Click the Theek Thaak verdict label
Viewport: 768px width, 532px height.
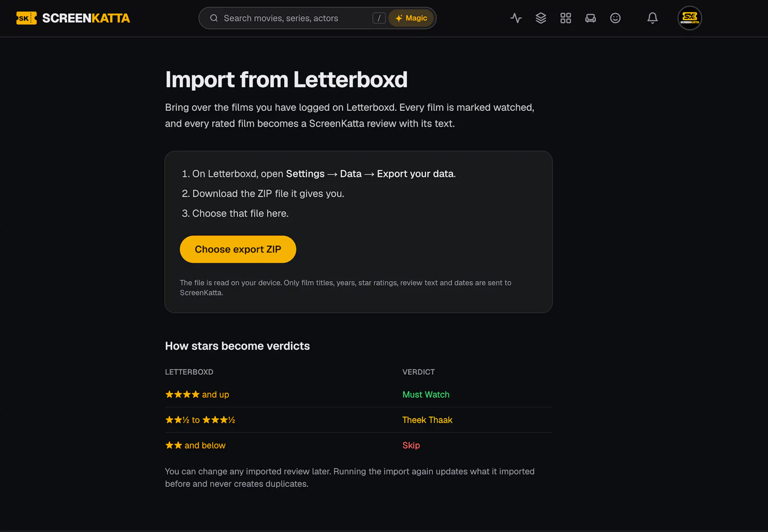pos(427,420)
